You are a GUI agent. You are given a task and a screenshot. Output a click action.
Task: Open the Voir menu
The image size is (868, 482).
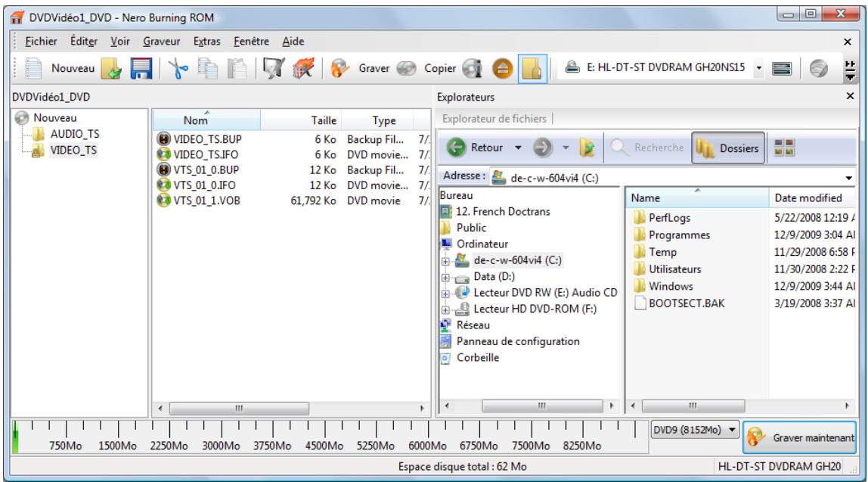pos(120,42)
